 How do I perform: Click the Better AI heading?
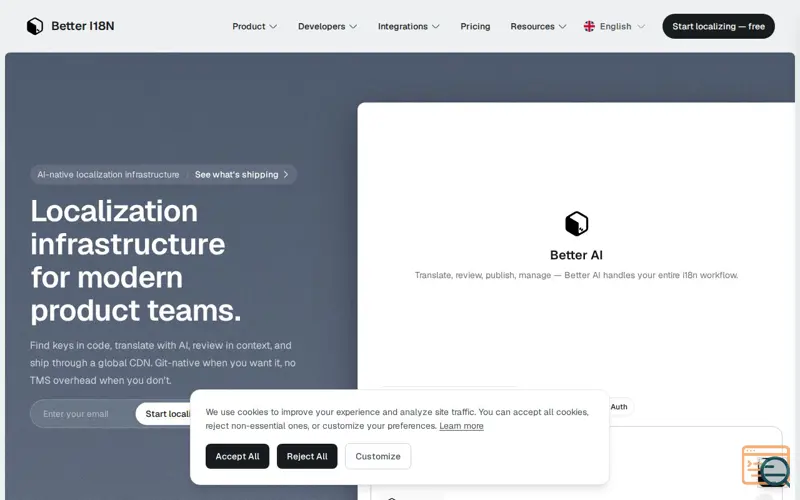coord(577,255)
